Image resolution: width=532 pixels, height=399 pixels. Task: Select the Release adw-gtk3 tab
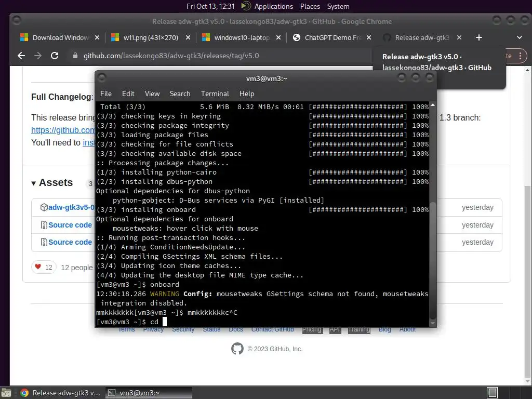(x=422, y=37)
